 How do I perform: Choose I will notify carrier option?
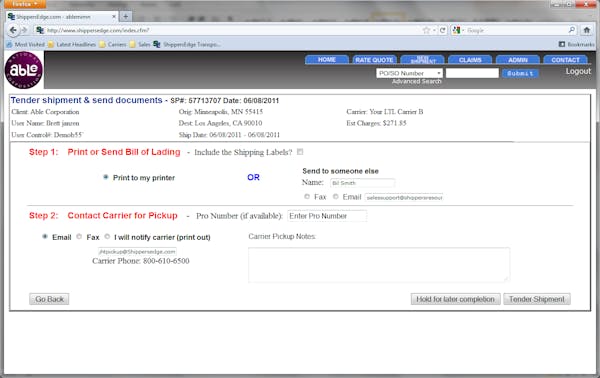[x=107, y=237]
